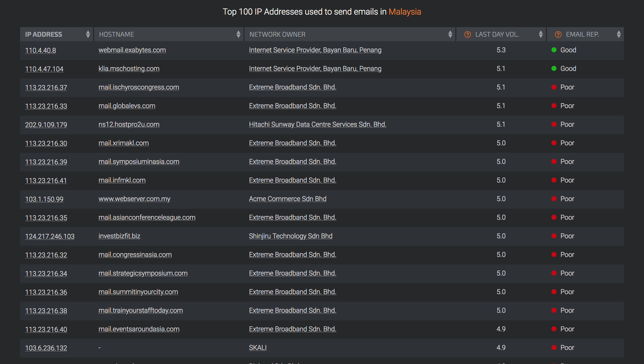Open hostname www.webserver.com.my
The height and width of the screenshot is (364, 644).
(x=134, y=199)
